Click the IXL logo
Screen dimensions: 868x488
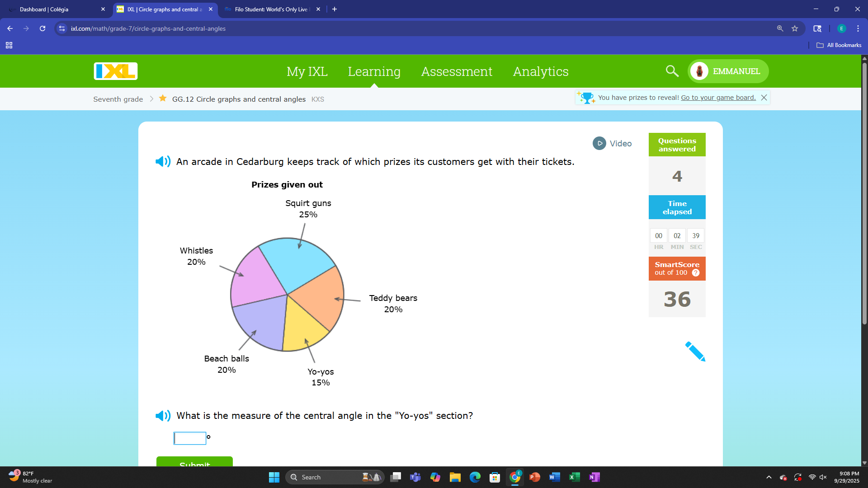coord(116,71)
